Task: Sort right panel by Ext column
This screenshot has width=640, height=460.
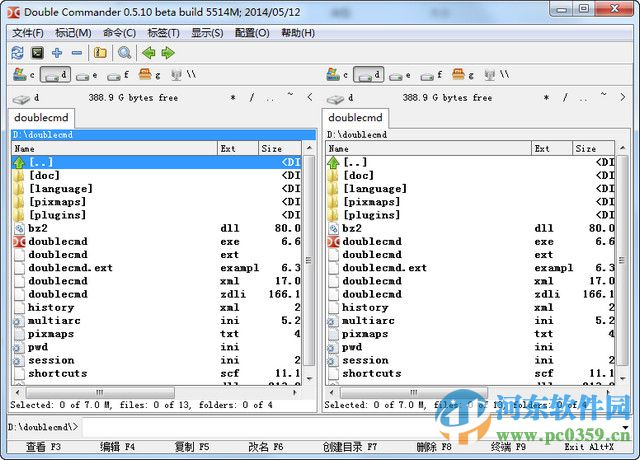Action: 552,149
